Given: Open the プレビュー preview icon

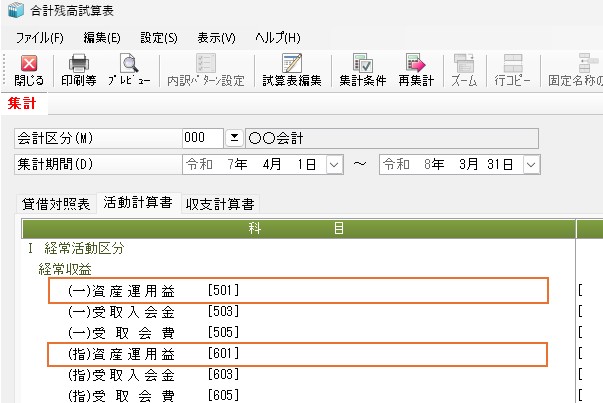Looking at the screenshot, I should pos(129,70).
